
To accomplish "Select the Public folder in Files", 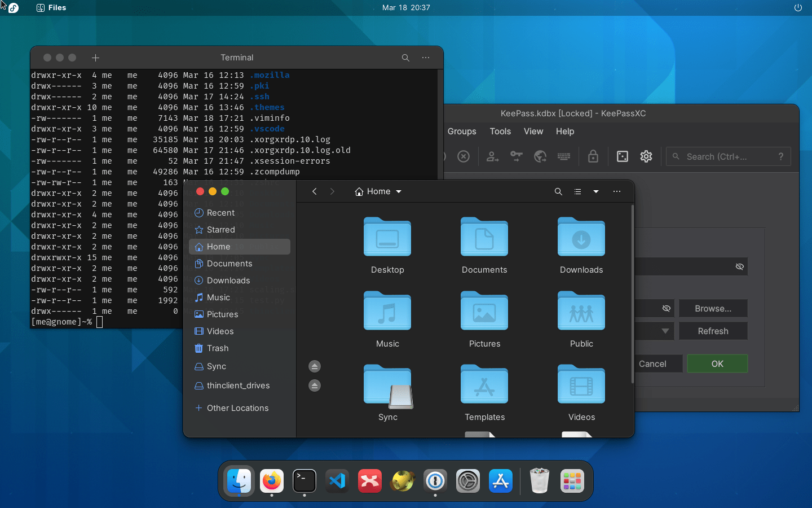I will (x=581, y=319).
